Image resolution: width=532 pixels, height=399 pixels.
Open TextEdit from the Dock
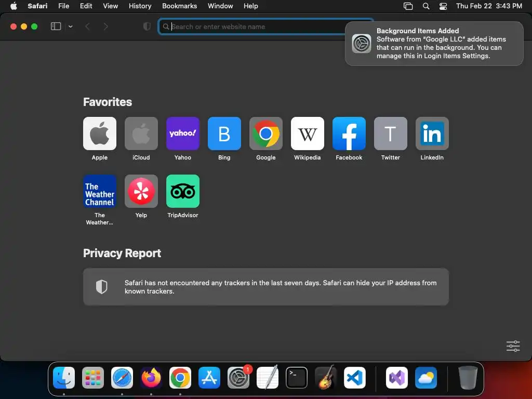pyautogui.click(x=268, y=377)
